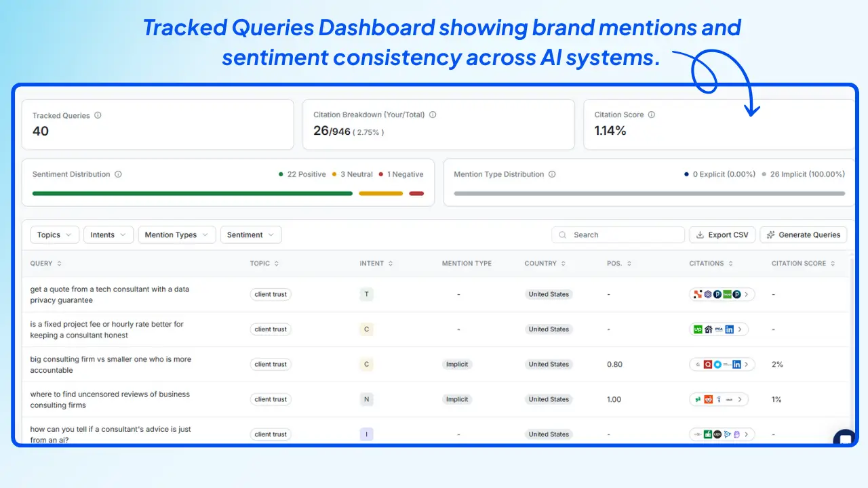Image resolution: width=868 pixels, height=488 pixels.
Task: Click the Generate Queries button
Action: click(x=803, y=235)
